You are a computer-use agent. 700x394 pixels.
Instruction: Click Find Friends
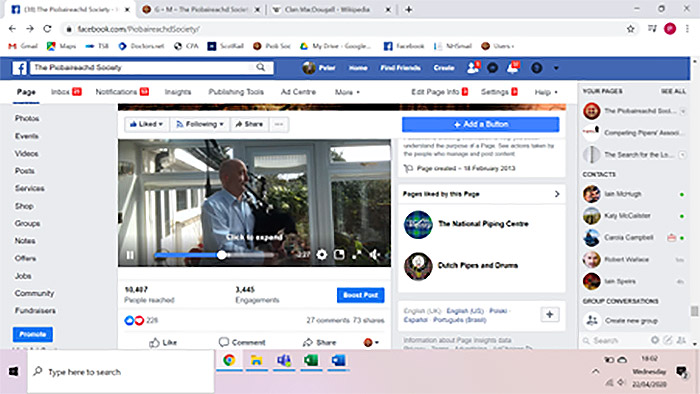pos(400,68)
